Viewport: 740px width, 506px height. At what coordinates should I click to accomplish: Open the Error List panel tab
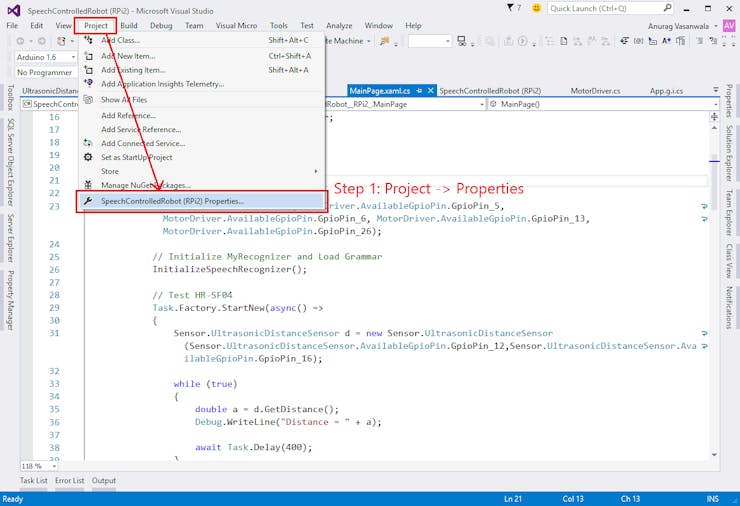pyautogui.click(x=69, y=481)
